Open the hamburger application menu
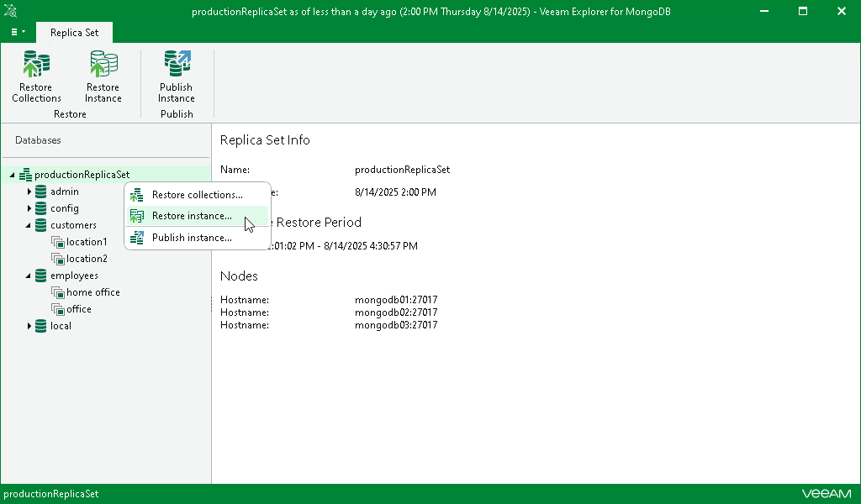Screen dimensions: 861x504 [x=18, y=33]
